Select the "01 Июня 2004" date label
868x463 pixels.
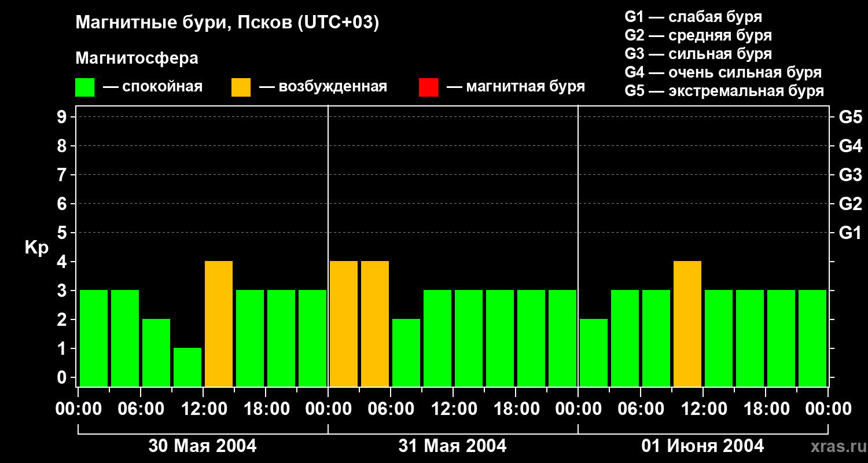coord(703,446)
